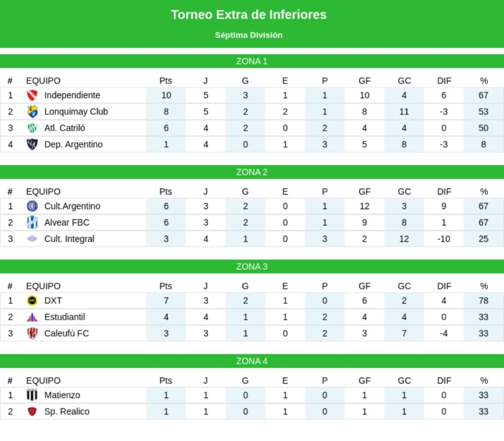Click the DIF column header in Zona 2
Image resolution: width=504 pixels, height=441 pixels.
click(444, 191)
